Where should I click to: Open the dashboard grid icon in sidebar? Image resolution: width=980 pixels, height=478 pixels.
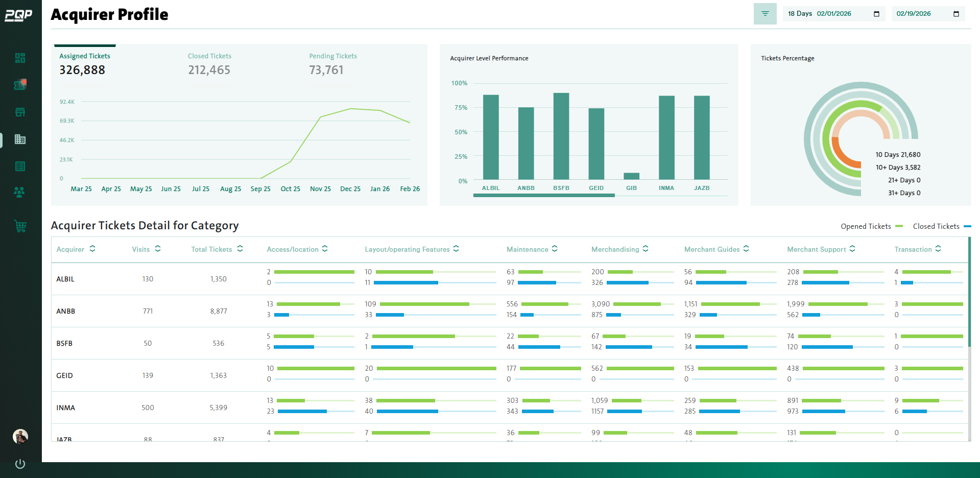(x=20, y=58)
